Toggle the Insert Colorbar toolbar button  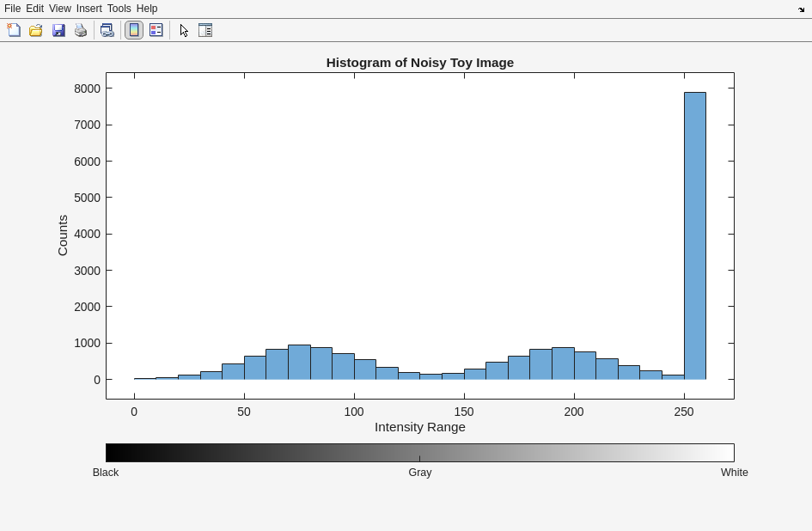click(x=134, y=30)
